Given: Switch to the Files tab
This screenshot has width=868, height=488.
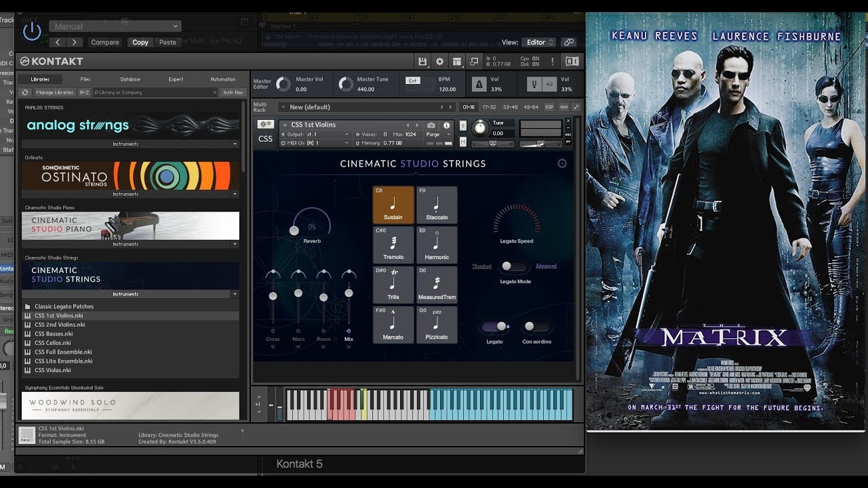Looking at the screenshot, I should [x=85, y=79].
